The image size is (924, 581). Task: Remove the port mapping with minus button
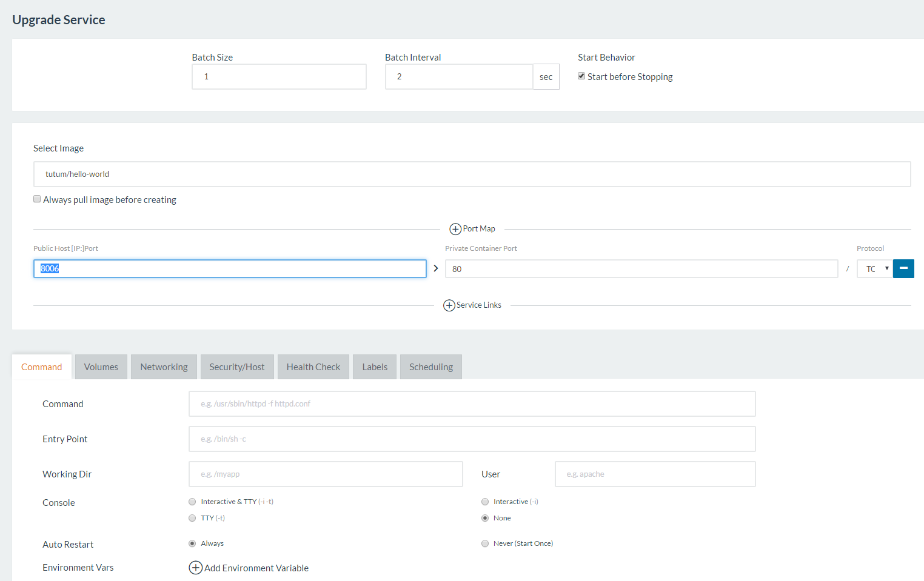pyautogui.click(x=903, y=268)
